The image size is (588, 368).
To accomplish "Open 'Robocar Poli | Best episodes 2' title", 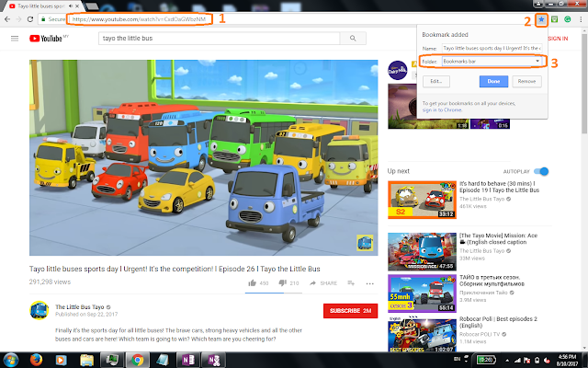I will pyautogui.click(x=498, y=322).
